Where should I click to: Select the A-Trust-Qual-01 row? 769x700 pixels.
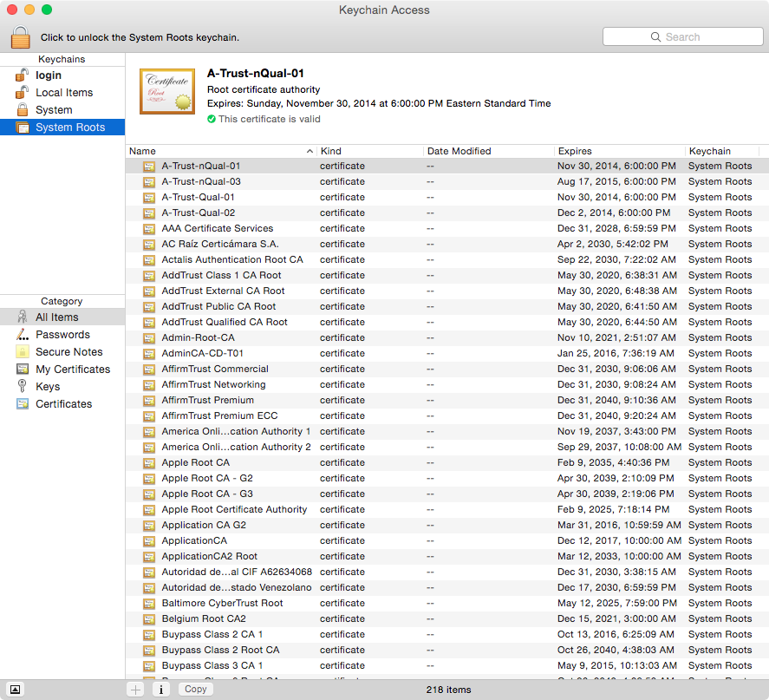pyautogui.click(x=446, y=197)
